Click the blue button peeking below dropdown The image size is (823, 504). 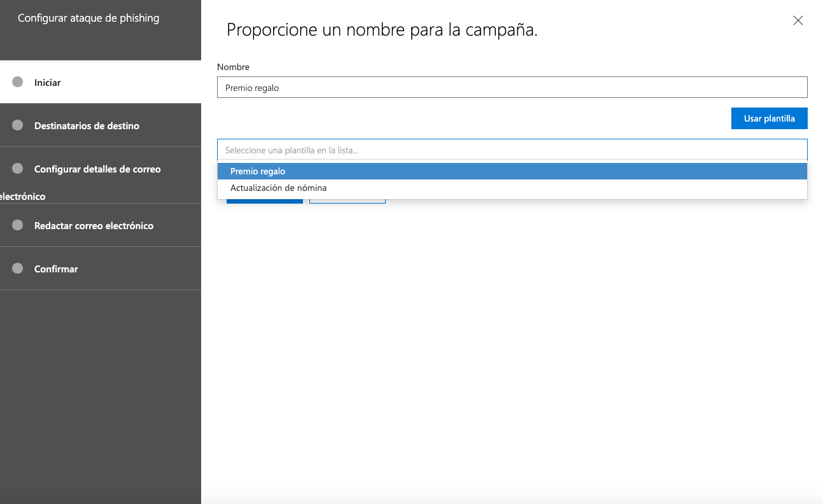pyautogui.click(x=264, y=202)
